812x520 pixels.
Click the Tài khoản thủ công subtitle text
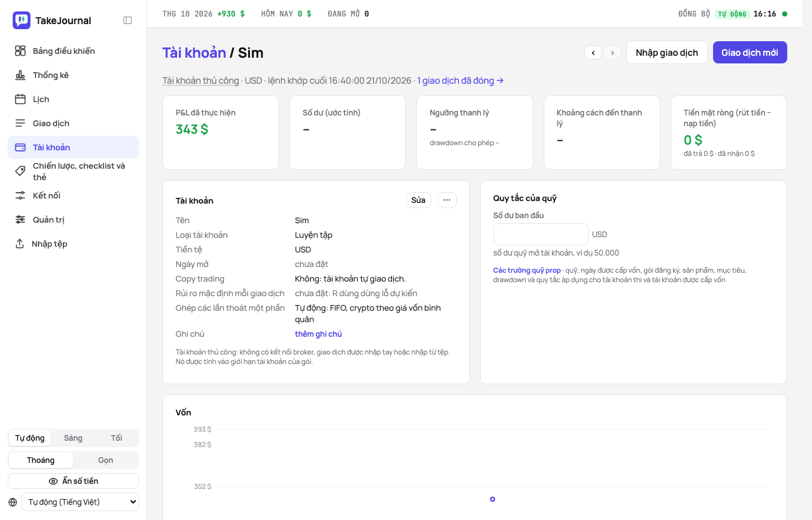[x=200, y=81]
